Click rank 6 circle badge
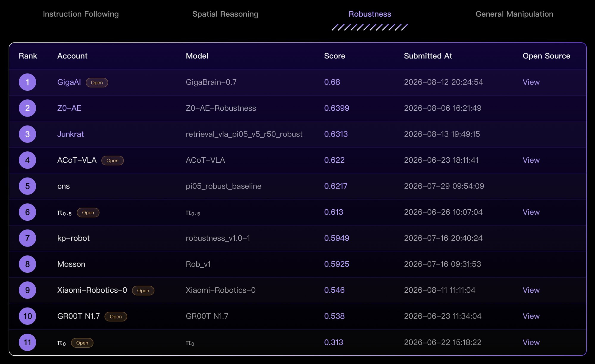 pyautogui.click(x=27, y=212)
